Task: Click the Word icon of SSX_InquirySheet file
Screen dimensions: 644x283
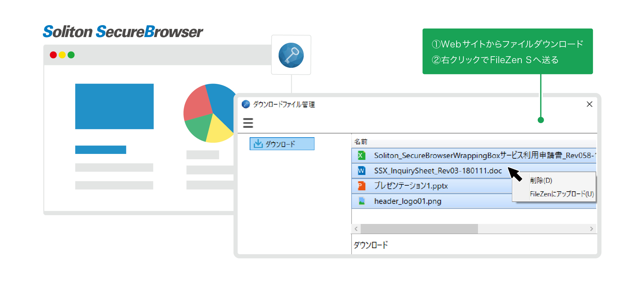Action: (x=361, y=171)
